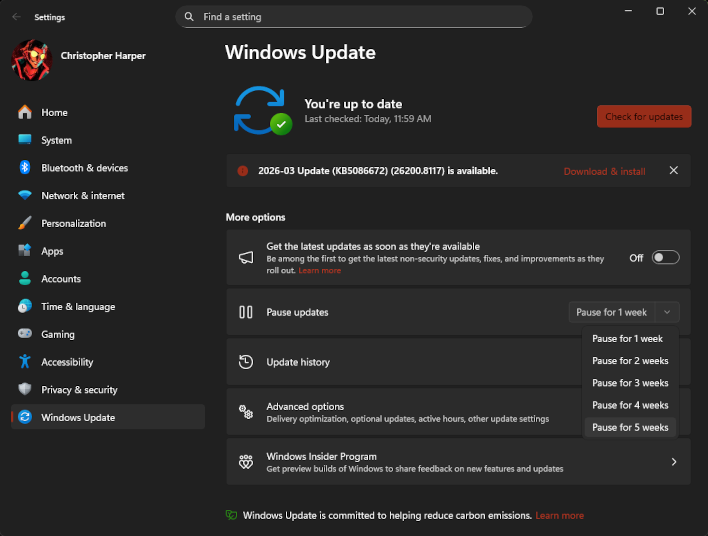Viewport: 708px width, 536px height.
Task: Click the Find a setting search field
Action: [354, 17]
